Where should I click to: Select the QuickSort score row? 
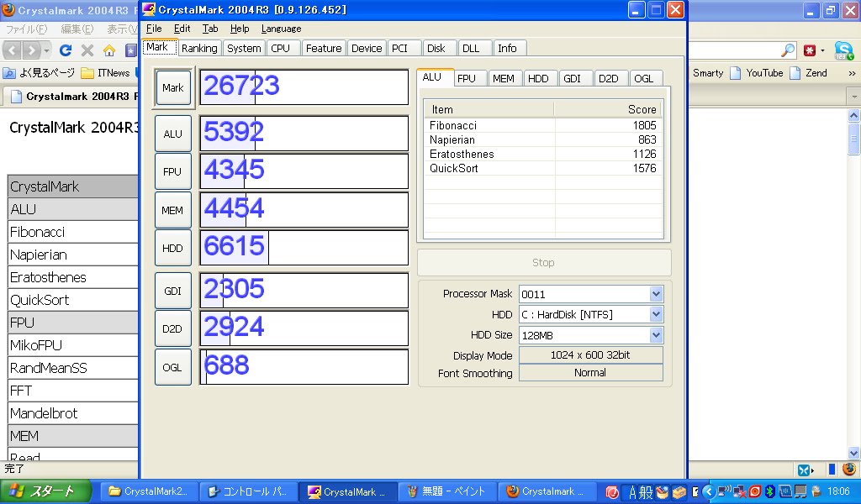click(x=543, y=168)
